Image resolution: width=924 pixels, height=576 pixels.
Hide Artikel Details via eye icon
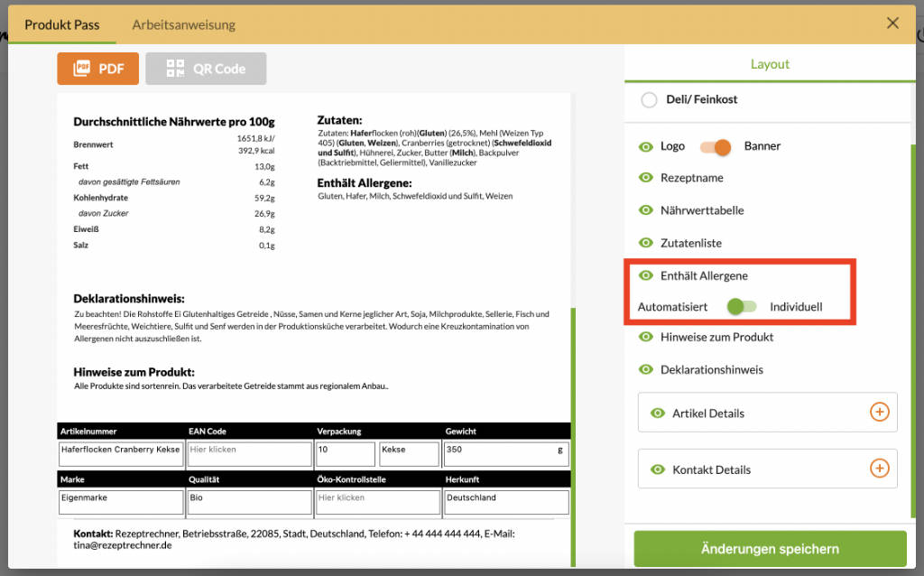click(658, 413)
